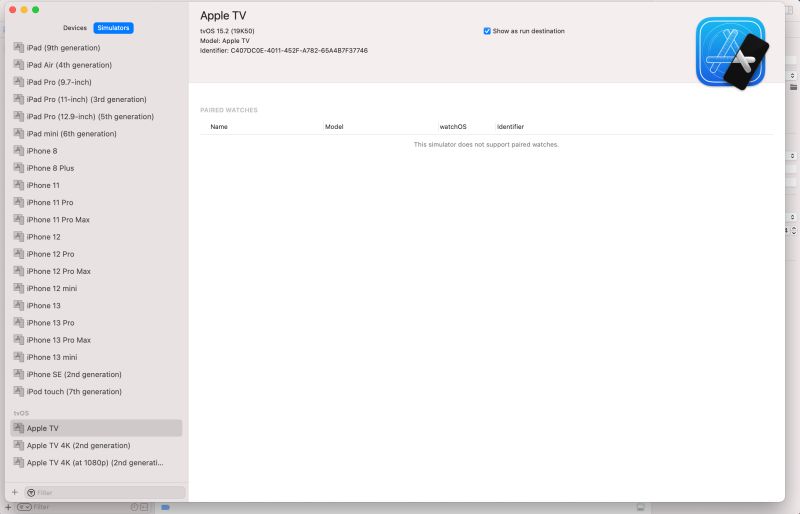Image resolution: width=800 pixels, height=514 pixels.
Task: Select iPad Air (4th generation) label
Action: click(69, 65)
